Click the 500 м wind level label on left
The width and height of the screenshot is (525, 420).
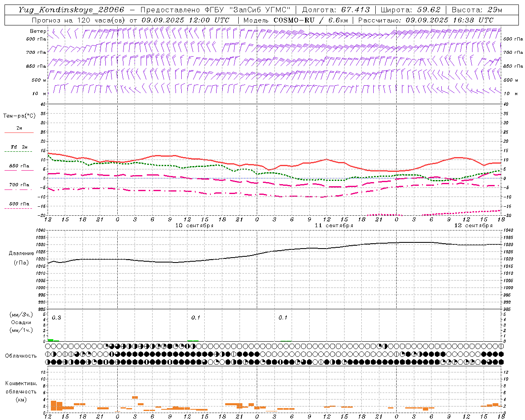point(39,80)
